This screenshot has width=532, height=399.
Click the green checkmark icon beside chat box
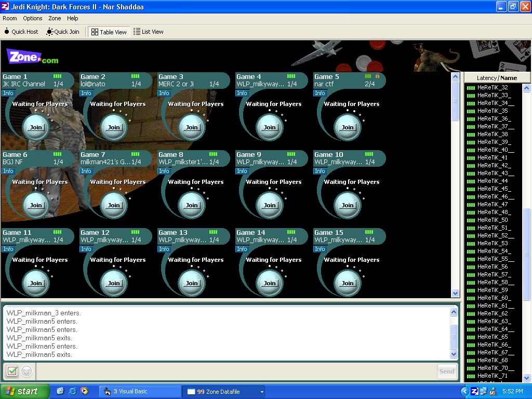12,371
